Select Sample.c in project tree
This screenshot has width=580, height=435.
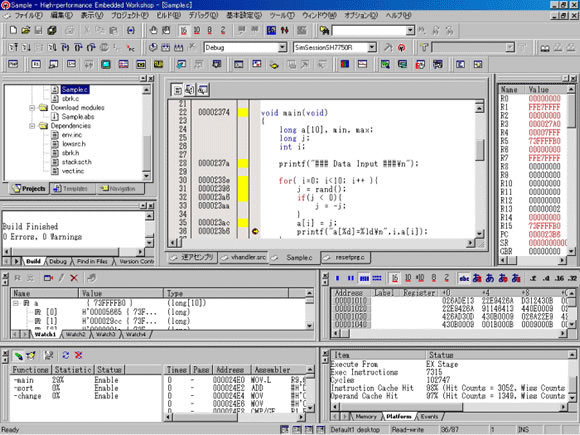(x=74, y=90)
